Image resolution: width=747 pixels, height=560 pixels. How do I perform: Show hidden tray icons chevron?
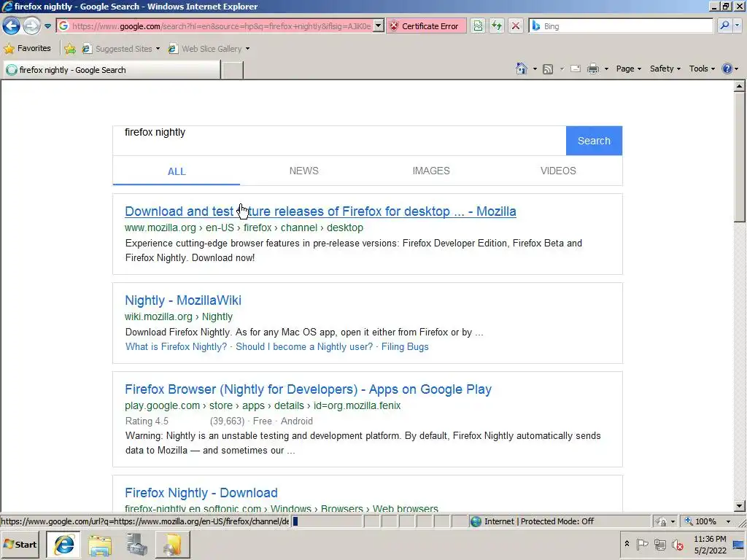click(x=627, y=544)
